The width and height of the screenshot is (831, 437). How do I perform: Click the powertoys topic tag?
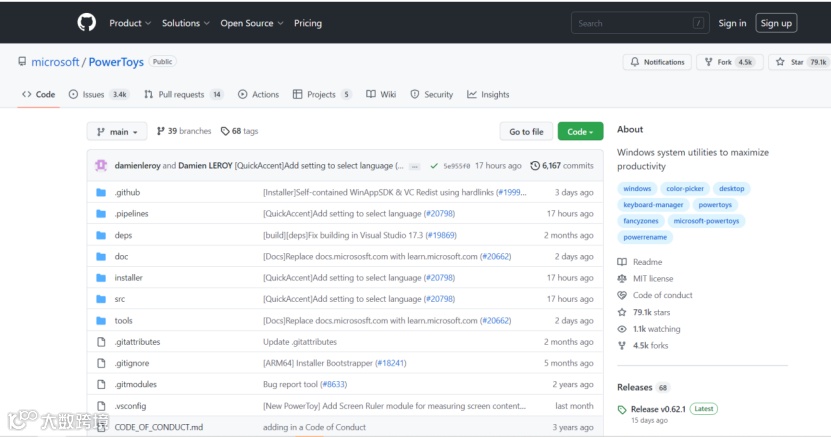point(715,204)
